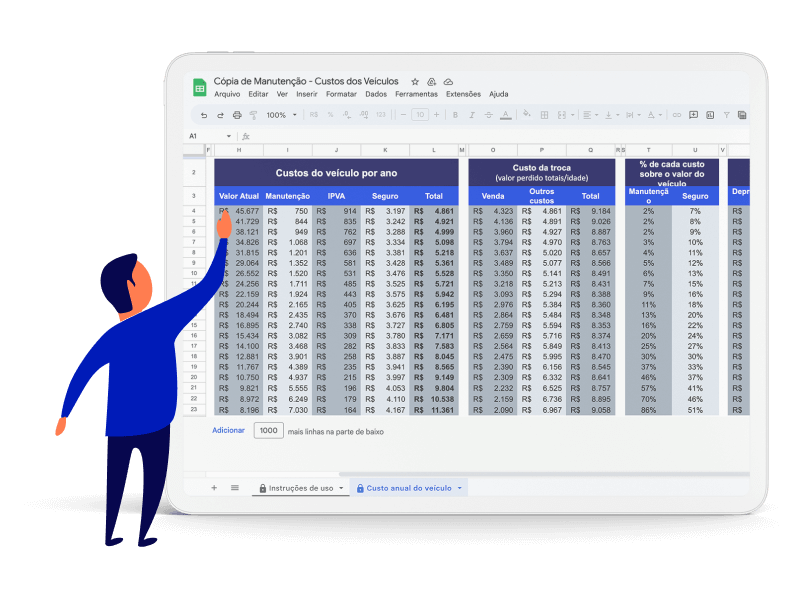
Task: Open the Editar menu
Action: tap(258, 94)
